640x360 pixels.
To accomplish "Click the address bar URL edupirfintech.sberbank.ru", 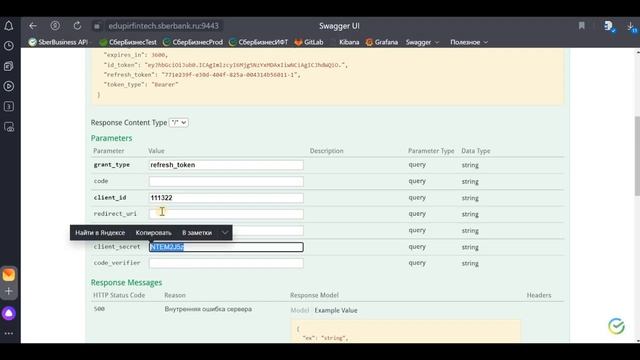I will (163, 26).
